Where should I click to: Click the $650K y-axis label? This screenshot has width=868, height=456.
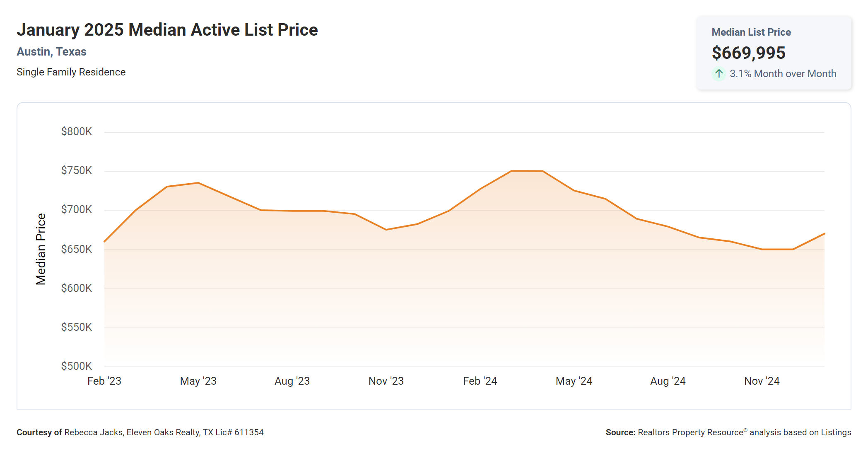(x=77, y=249)
